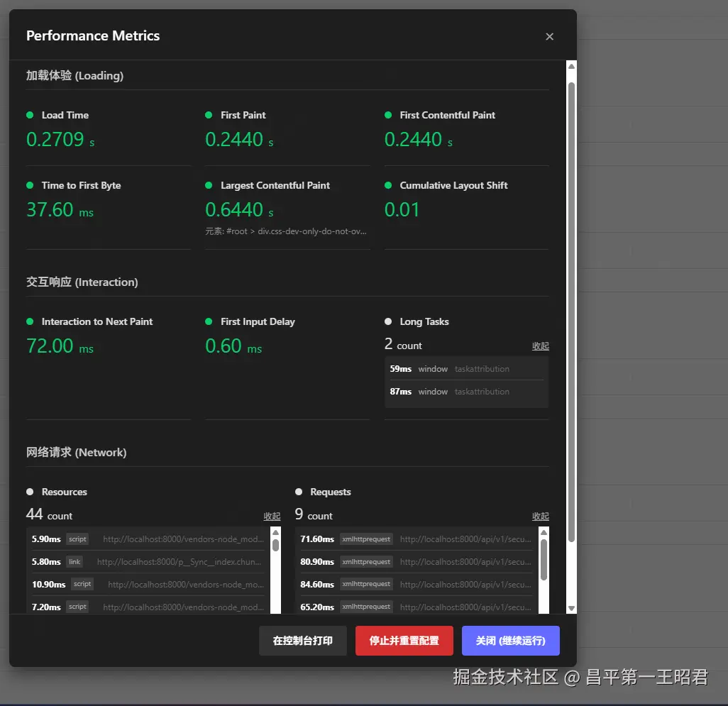Click the Resources list scrollbar up arrow

[x=275, y=532]
